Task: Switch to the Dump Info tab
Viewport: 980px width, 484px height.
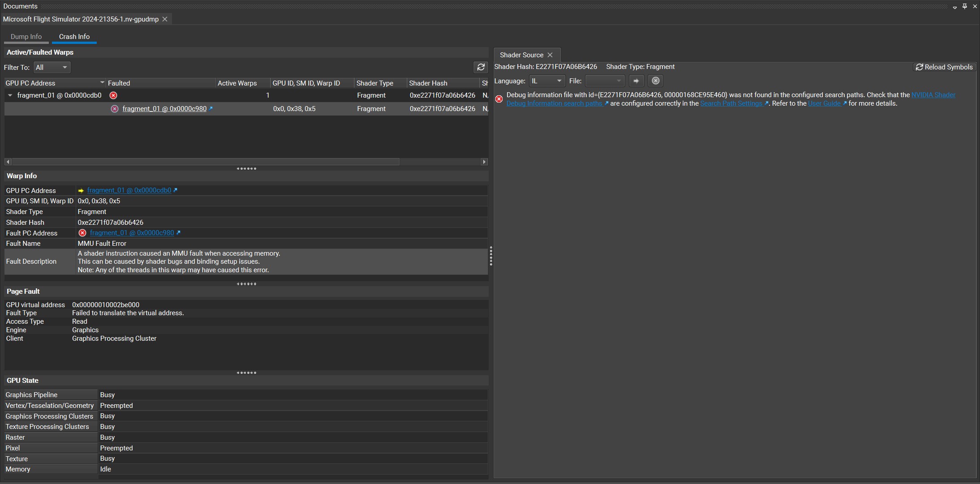Action: pos(26,37)
